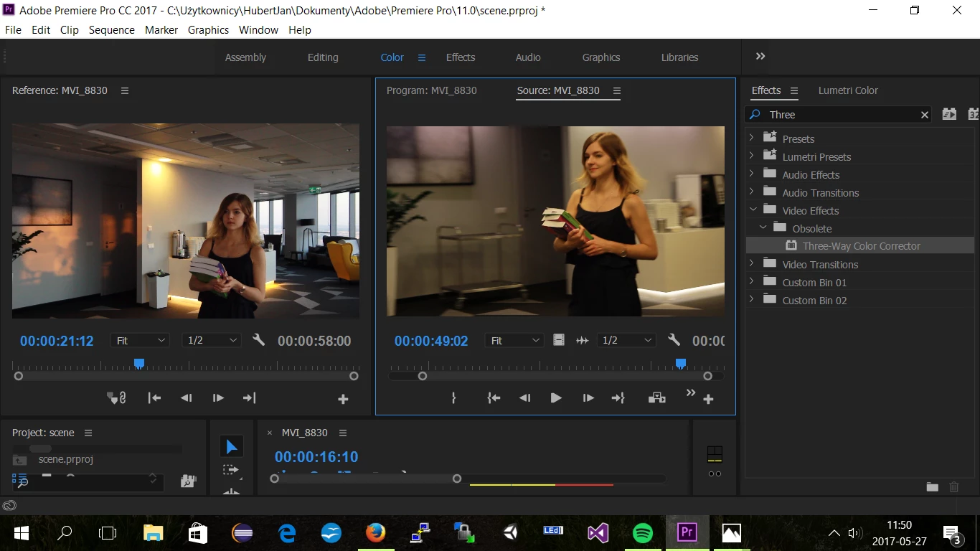Screen dimensions: 980x551
Task: Click the Effects search field
Action: (839, 115)
